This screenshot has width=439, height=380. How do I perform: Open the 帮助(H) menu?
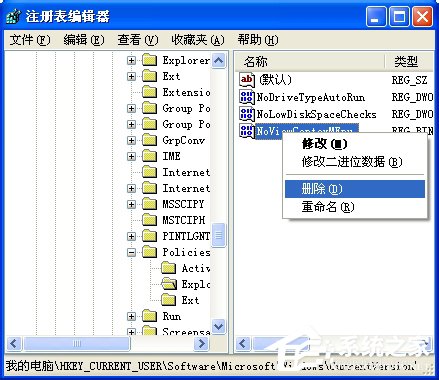point(258,40)
